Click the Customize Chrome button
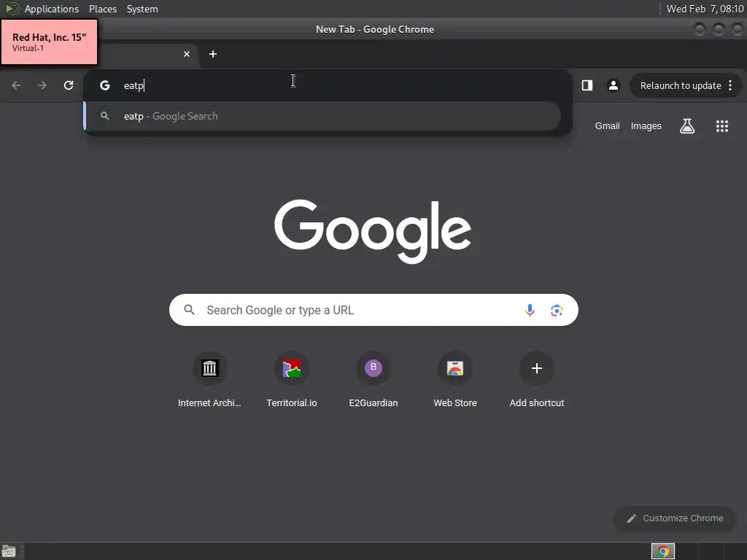747x560 pixels. pos(675,518)
